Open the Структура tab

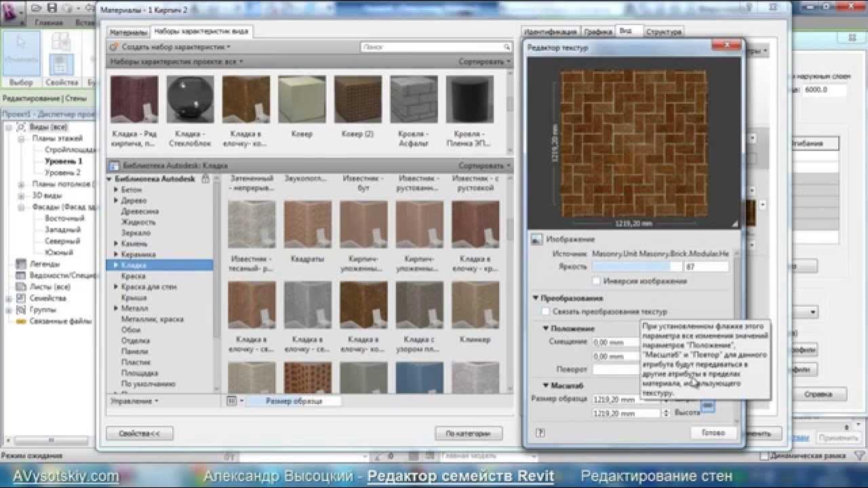[663, 32]
